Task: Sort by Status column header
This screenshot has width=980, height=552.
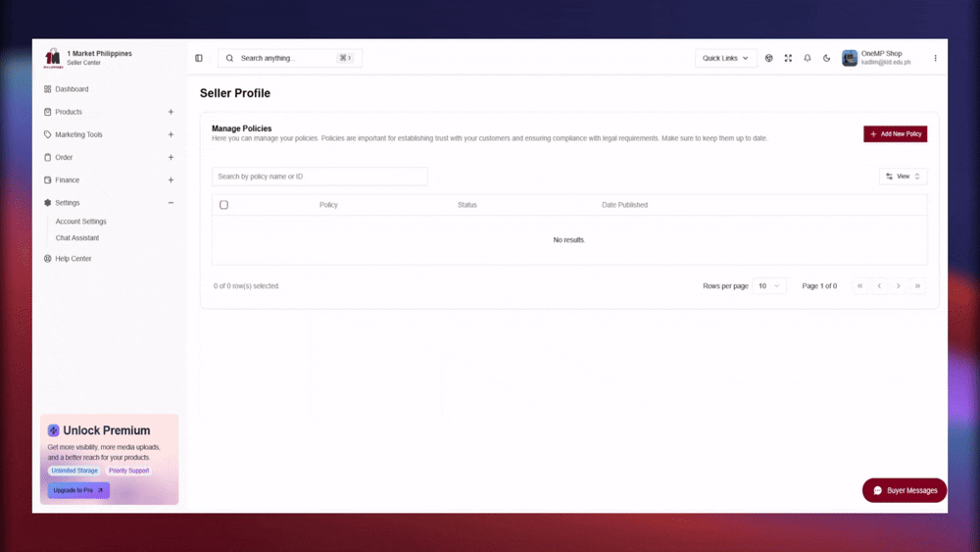Action: [466, 205]
